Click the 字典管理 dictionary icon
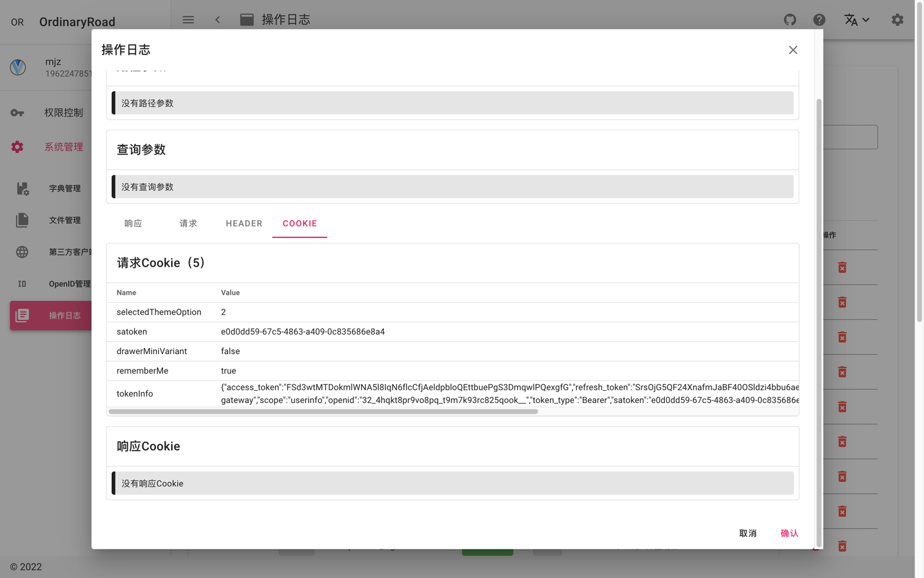This screenshot has height=578, width=924. click(x=22, y=188)
